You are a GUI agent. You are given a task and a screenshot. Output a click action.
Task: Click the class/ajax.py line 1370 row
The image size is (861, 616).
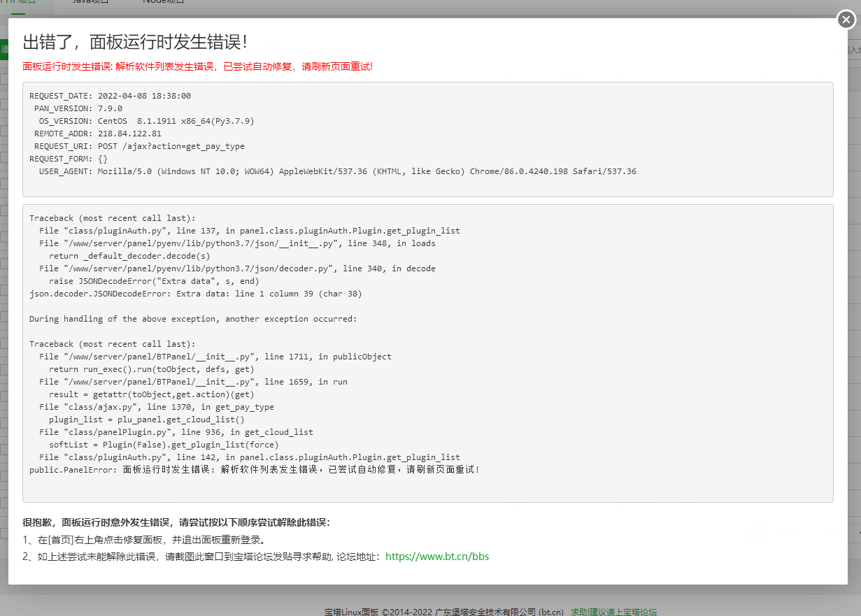pos(157,407)
